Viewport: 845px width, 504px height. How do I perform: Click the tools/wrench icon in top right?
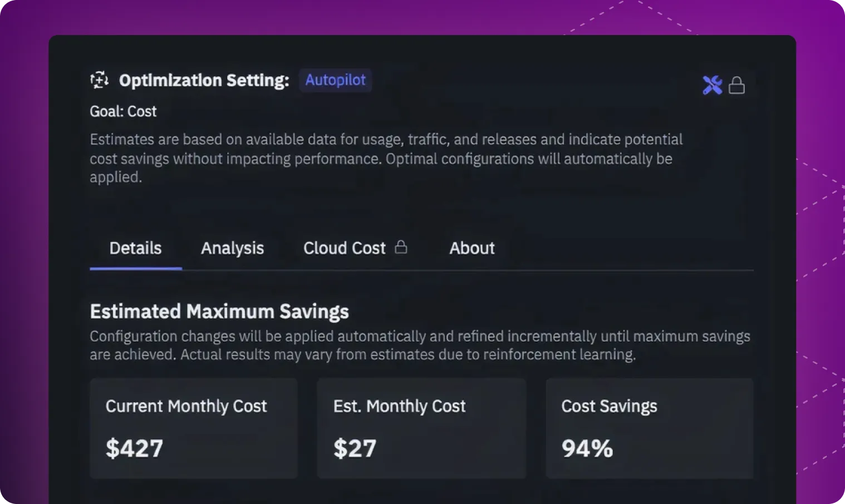713,85
